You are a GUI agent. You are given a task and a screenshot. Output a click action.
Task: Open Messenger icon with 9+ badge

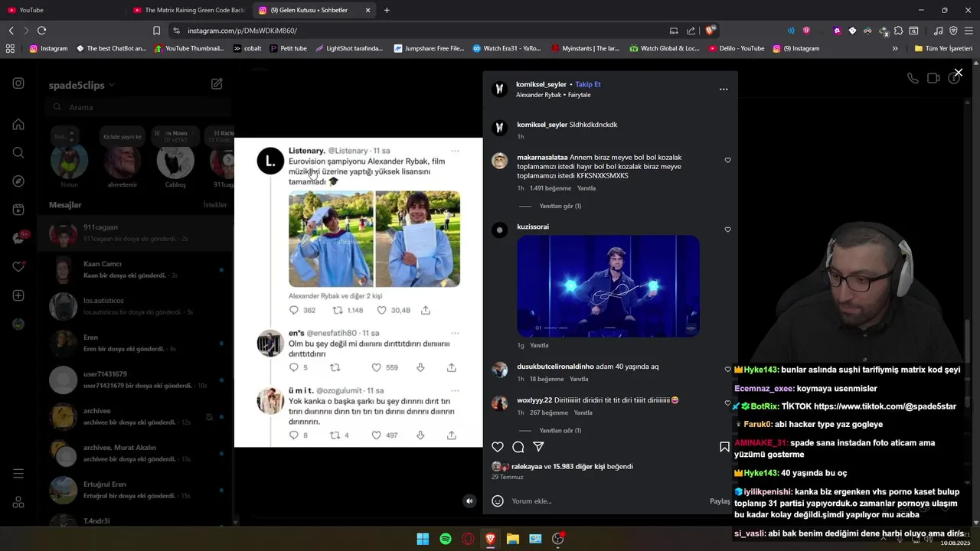click(18, 238)
